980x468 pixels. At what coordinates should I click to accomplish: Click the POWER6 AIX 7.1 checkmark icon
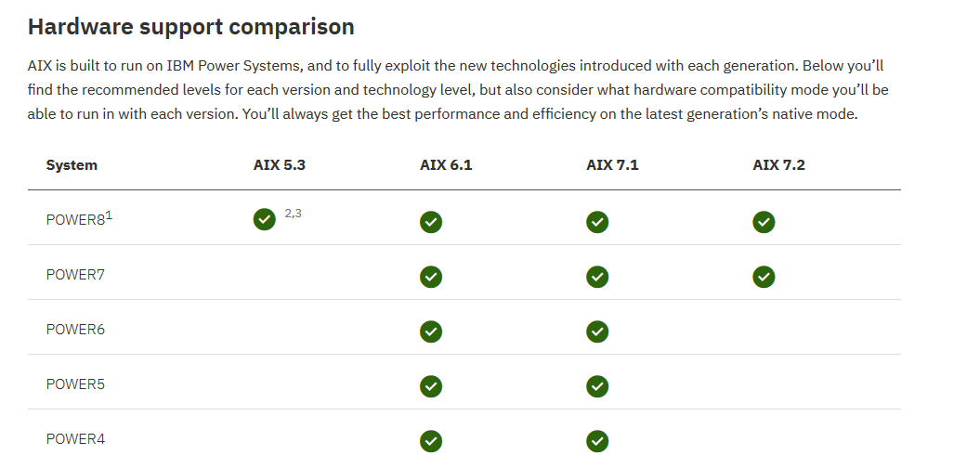pyautogui.click(x=597, y=331)
